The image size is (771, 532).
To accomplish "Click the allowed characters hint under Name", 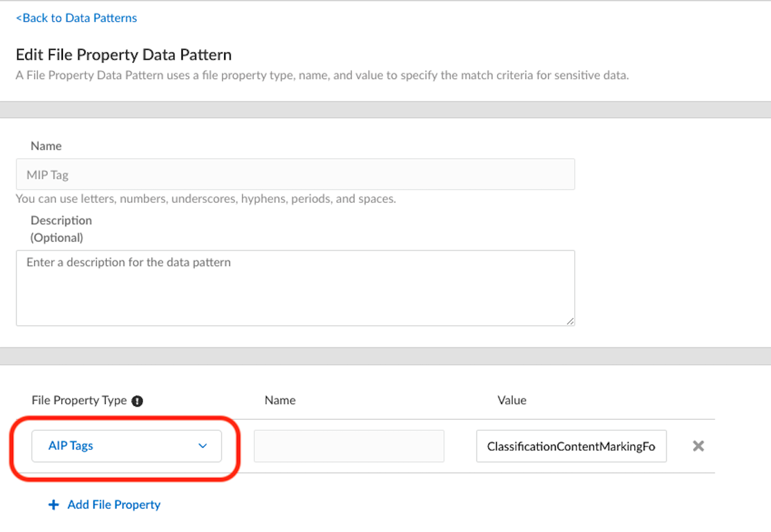I will click(x=205, y=199).
